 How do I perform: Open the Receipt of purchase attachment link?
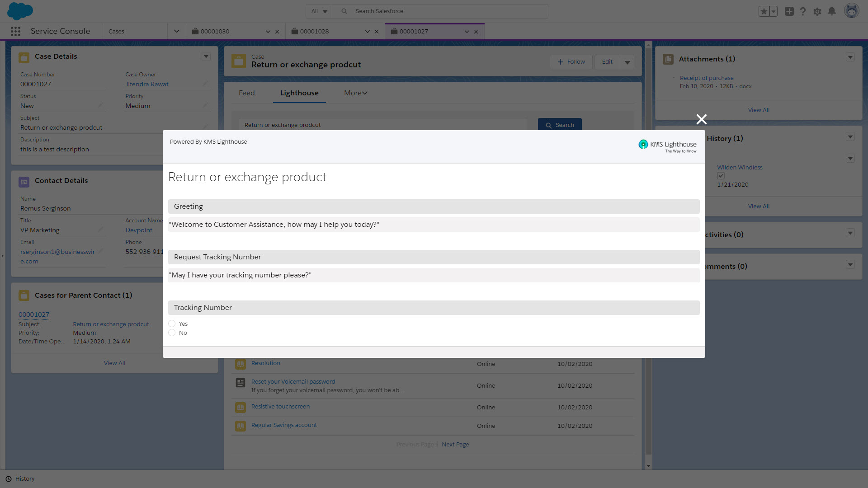706,78
